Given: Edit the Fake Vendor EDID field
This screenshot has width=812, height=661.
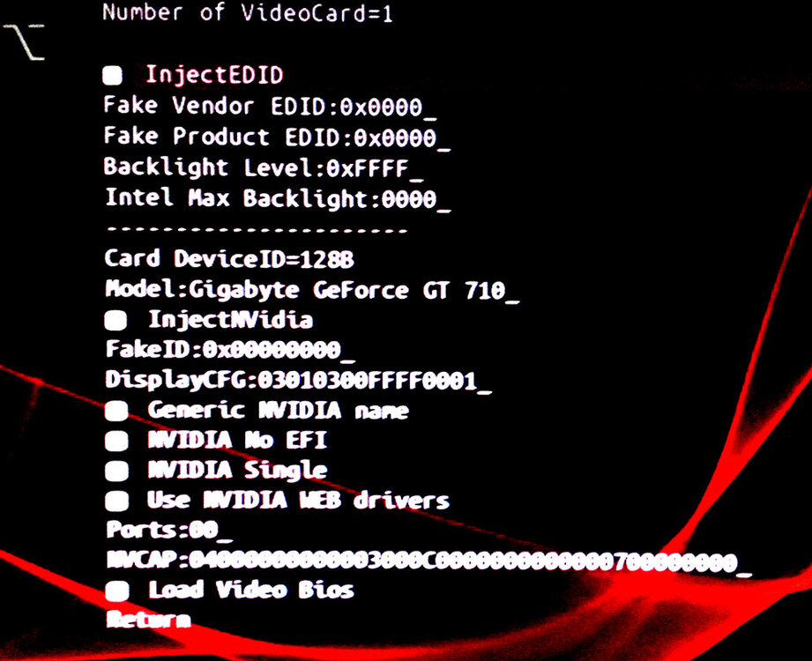Looking at the screenshot, I should coord(270,106).
